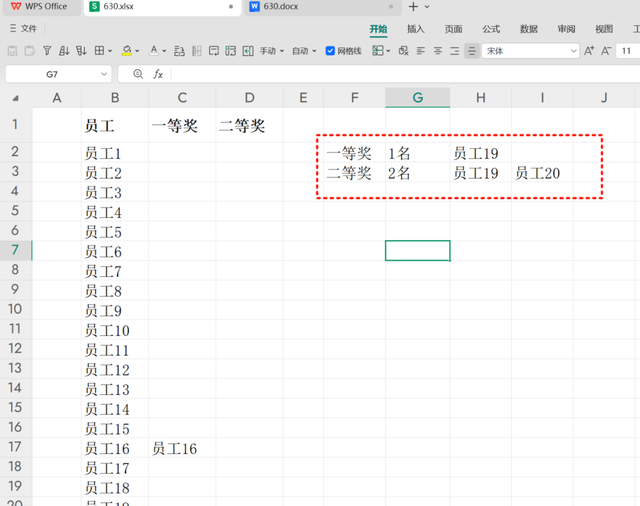Open the 手动 dropdown
This screenshot has width=640, height=506.
(271, 51)
